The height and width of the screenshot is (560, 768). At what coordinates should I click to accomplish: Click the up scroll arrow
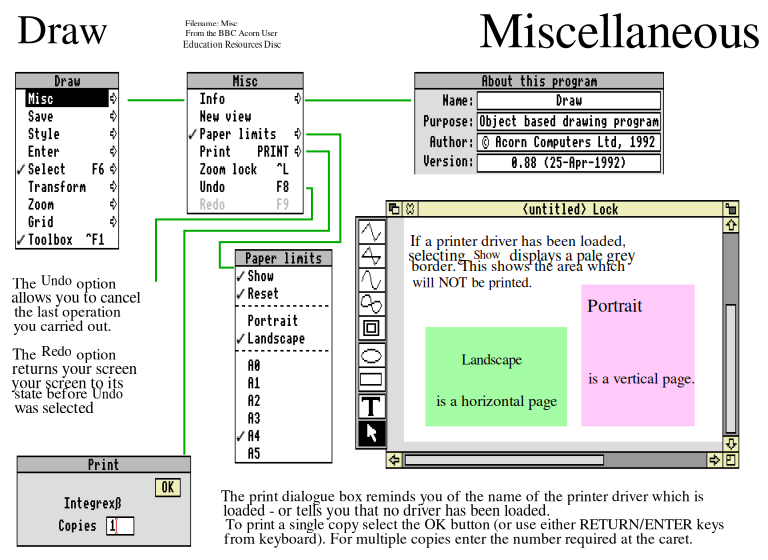coord(731,225)
